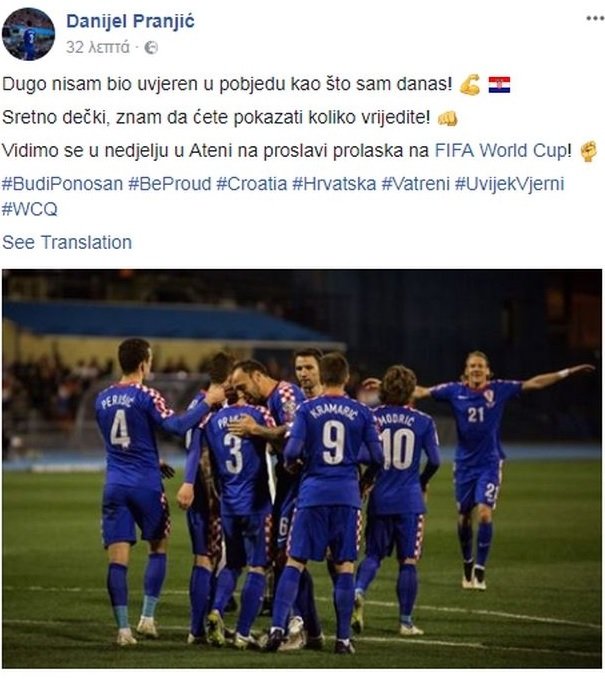605x679 pixels.
Task: Open the FIFA World Cup page link
Action: tap(501, 151)
